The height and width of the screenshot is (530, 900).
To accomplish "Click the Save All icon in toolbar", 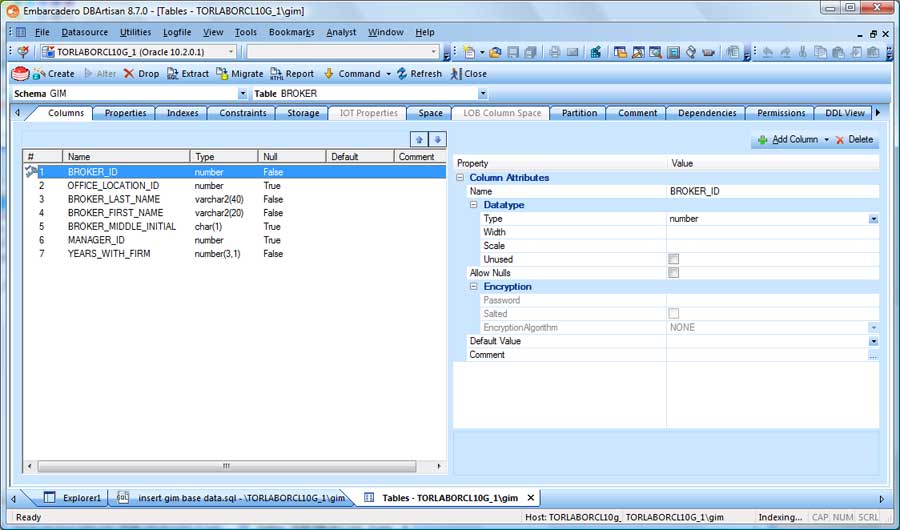I will [x=530, y=52].
